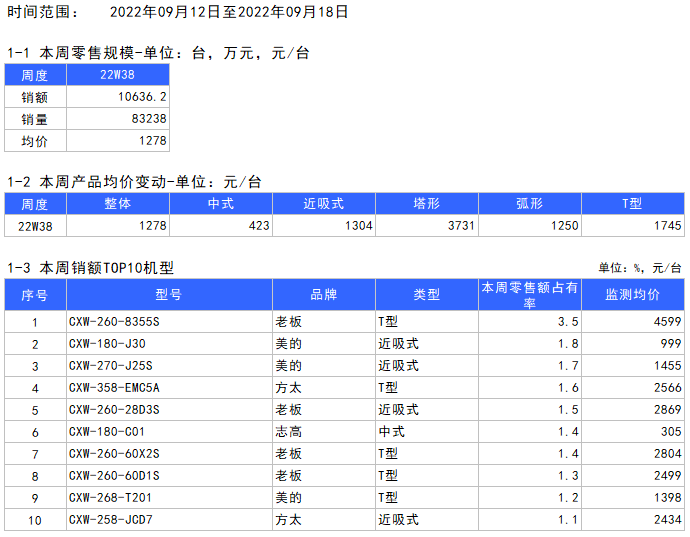Select model CXW-260-8355S

point(114,322)
